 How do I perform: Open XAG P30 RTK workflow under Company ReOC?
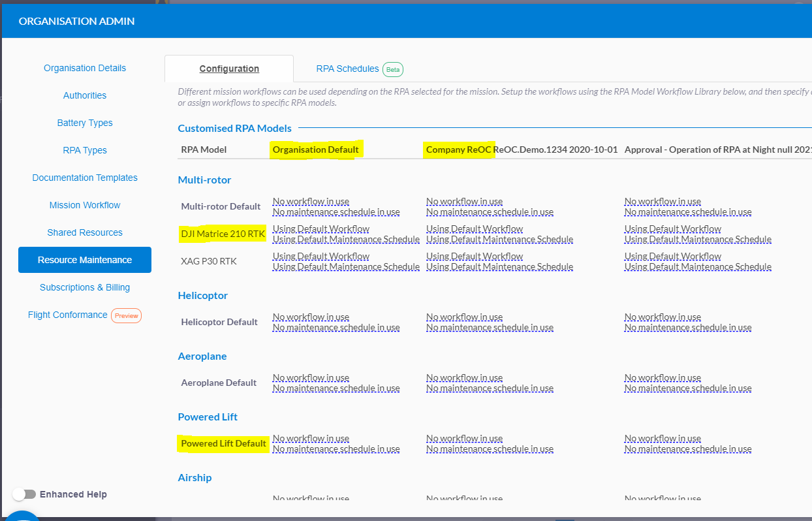pos(475,256)
